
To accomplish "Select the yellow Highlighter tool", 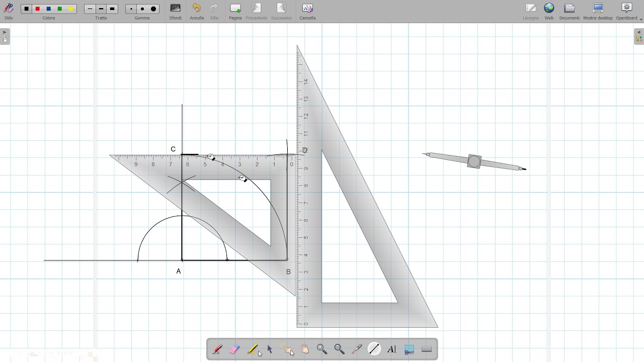I will pos(253,349).
